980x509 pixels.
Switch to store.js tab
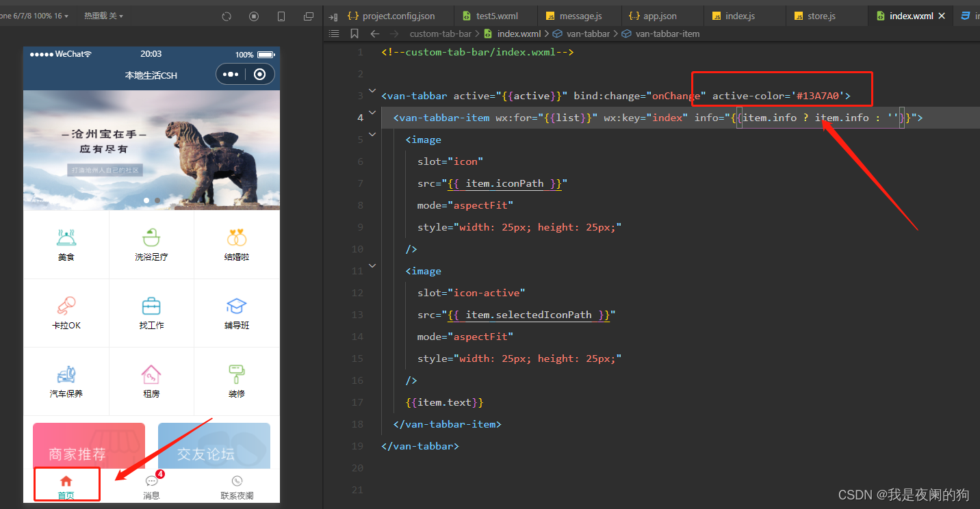tap(815, 16)
